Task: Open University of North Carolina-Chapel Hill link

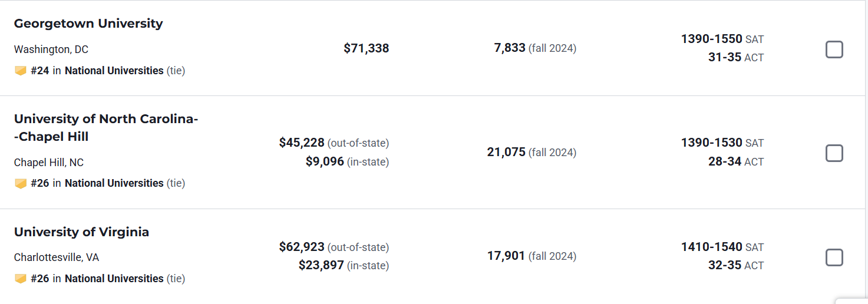Action: [x=105, y=128]
